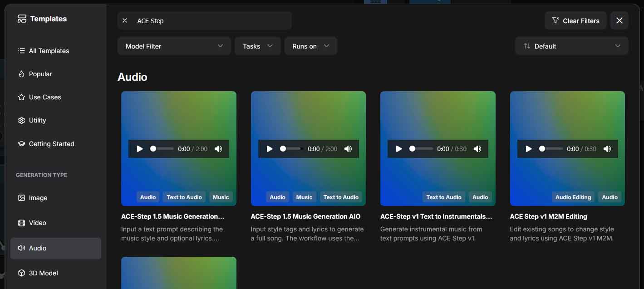Click the seek slider on the AIO audio player
The image size is (644, 289).
(292, 149)
